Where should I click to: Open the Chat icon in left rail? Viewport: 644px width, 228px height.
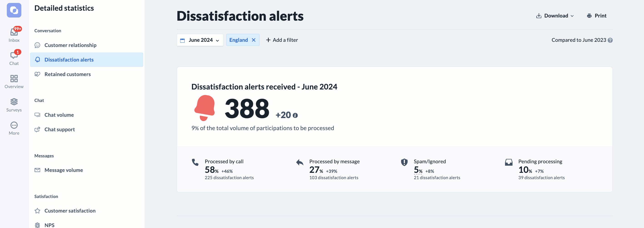[14, 55]
